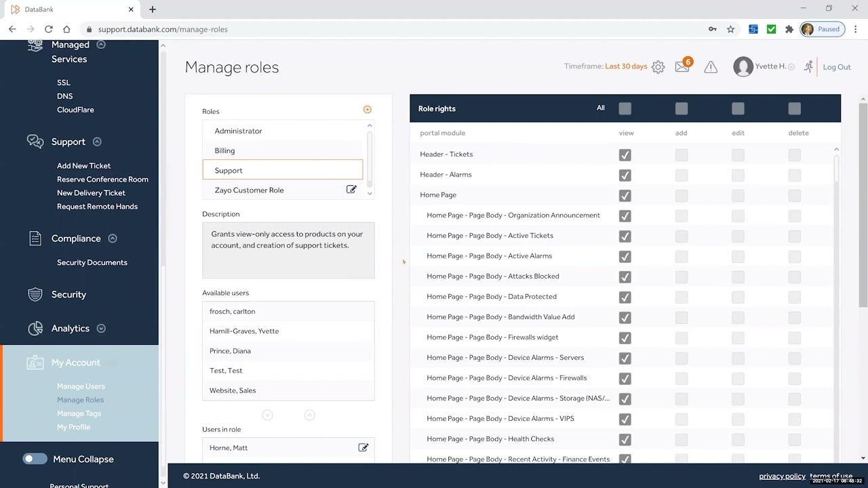Open Request Remote Hands link

tap(97, 206)
